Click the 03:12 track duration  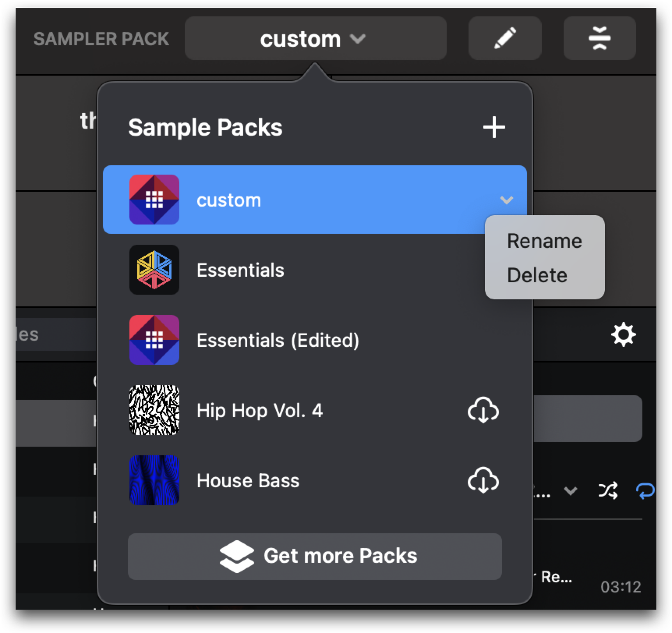point(621,587)
